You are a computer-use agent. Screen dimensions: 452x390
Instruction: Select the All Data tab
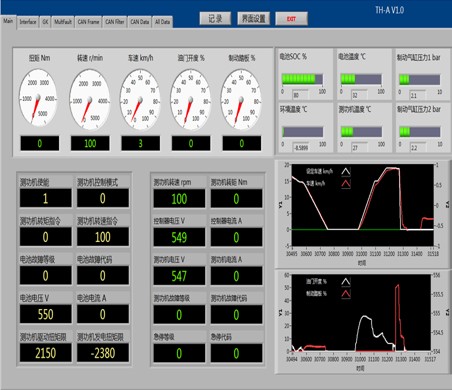pos(162,22)
